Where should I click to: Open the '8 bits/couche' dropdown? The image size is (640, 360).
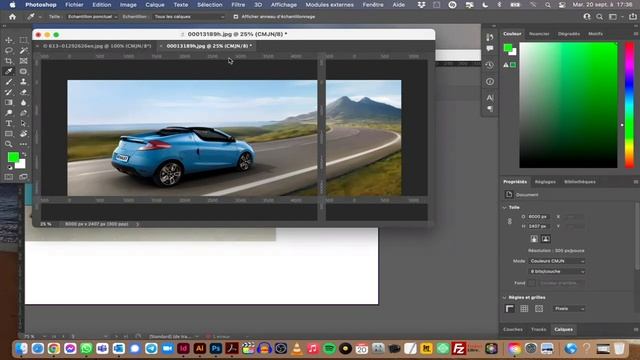(x=557, y=271)
